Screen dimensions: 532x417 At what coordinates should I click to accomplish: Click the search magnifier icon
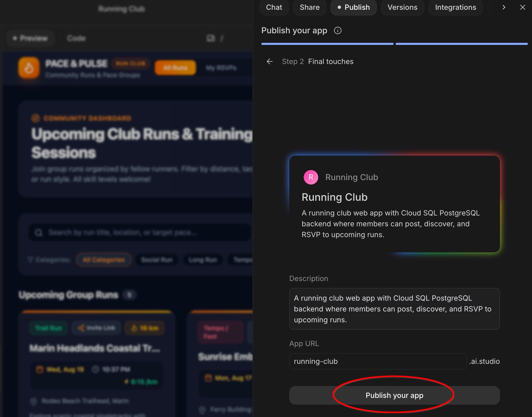click(x=39, y=233)
